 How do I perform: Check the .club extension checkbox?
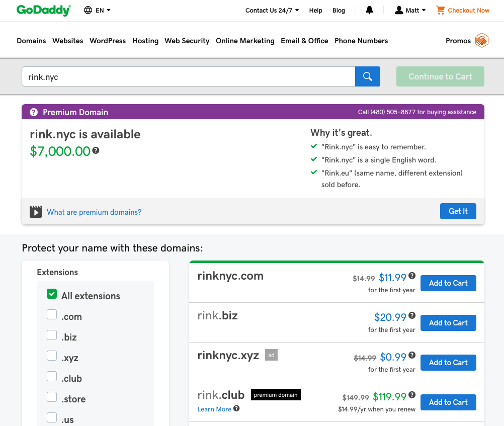[52, 376]
